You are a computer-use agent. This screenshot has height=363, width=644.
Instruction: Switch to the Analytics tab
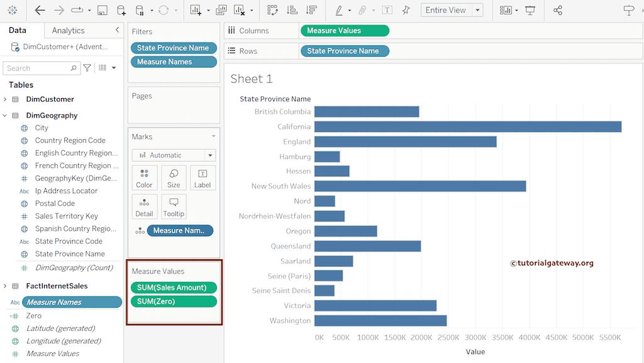68,30
